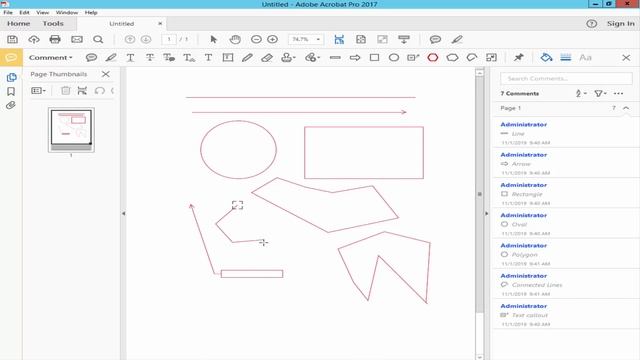Click the Print icon
Image resolution: width=640 pixels, height=360 pixels.
(55, 39)
